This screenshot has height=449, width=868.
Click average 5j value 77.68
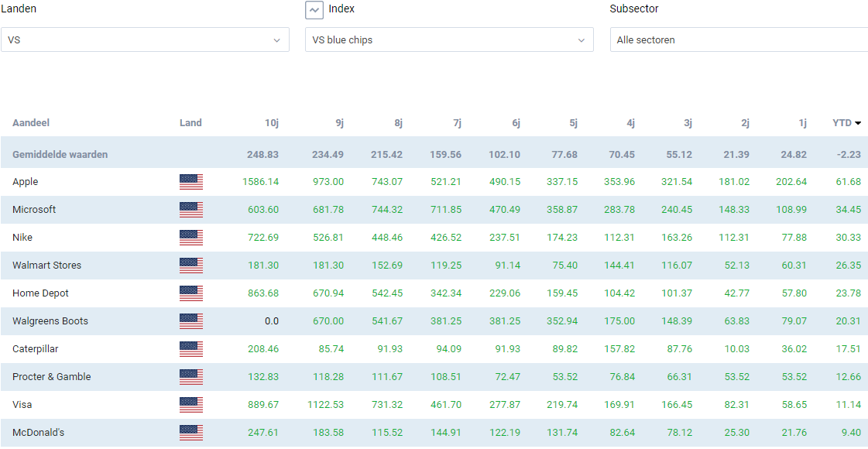pos(564,155)
